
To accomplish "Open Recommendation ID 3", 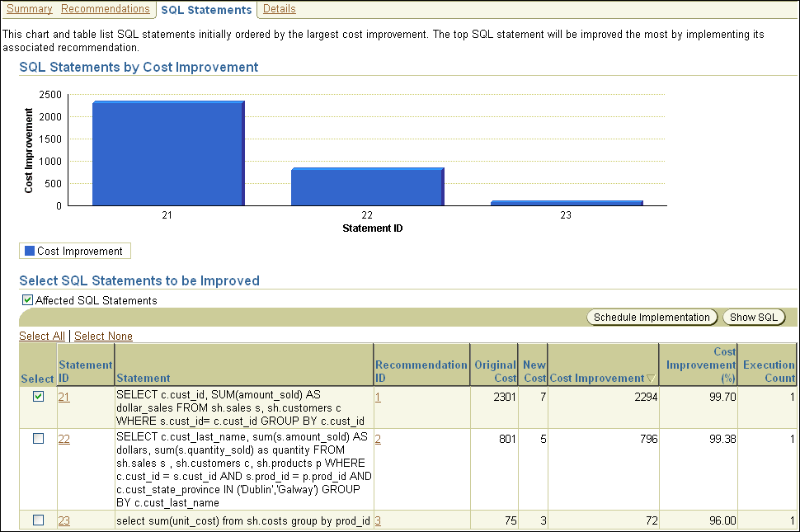I will click(377, 520).
